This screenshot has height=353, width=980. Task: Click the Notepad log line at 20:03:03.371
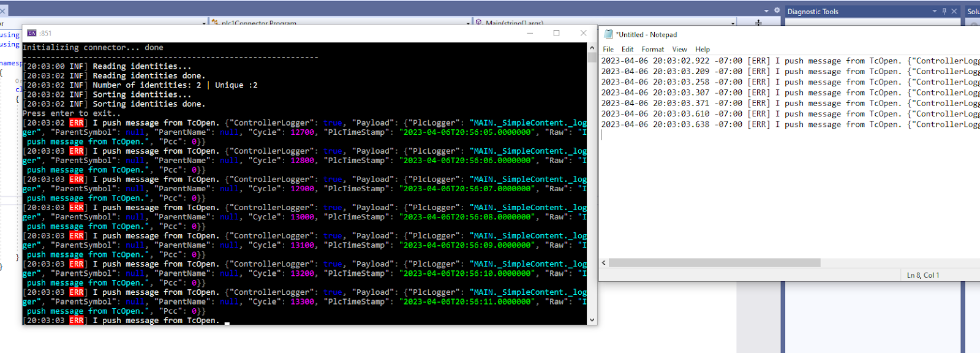pyautogui.click(x=790, y=103)
